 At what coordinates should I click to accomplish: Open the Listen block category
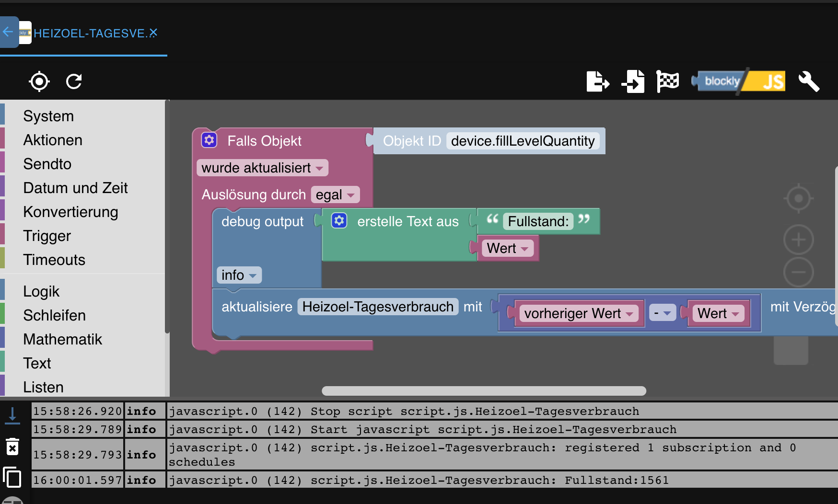[x=43, y=387]
